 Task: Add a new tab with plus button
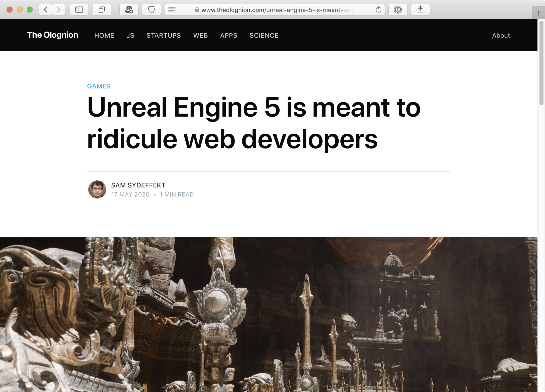coord(538,13)
